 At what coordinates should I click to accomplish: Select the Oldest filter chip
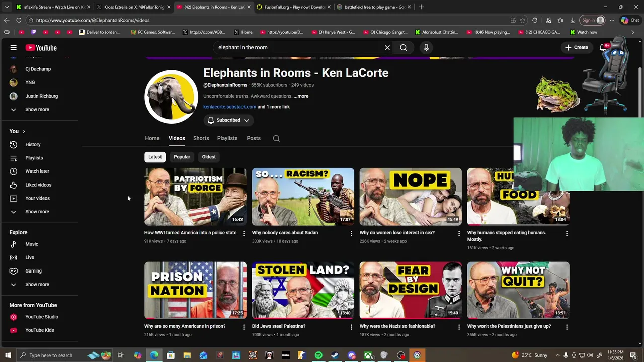(x=209, y=157)
